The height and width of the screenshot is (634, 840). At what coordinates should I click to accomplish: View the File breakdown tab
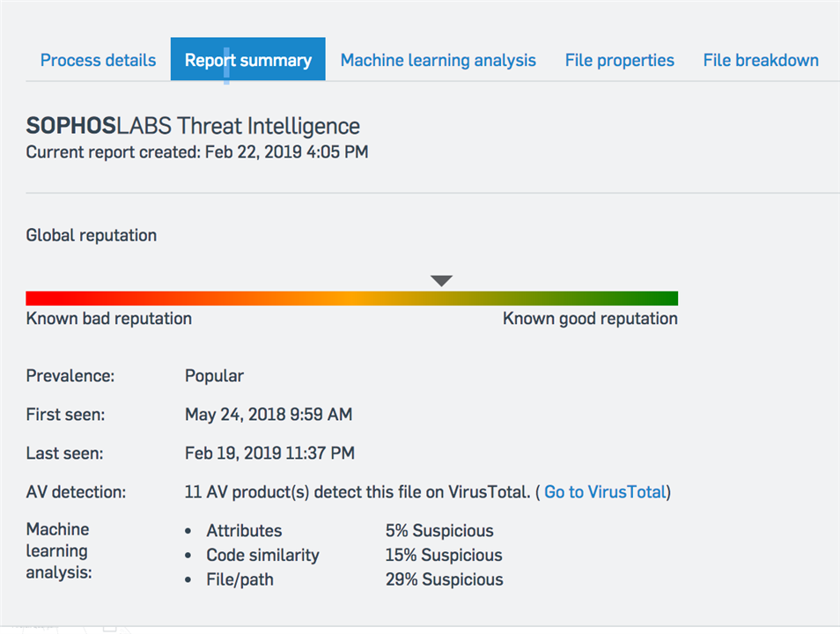click(x=761, y=60)
